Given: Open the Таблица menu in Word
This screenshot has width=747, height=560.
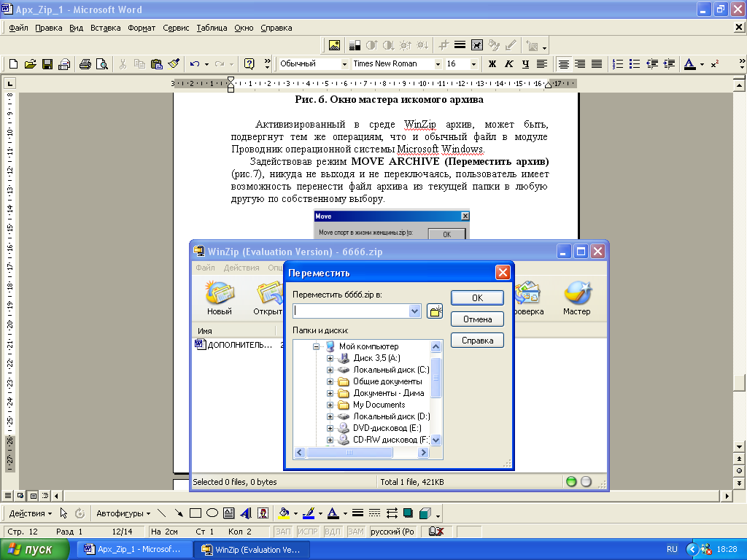Looking at the screenshot, I should pyautogui.click(x=212, y=28).
